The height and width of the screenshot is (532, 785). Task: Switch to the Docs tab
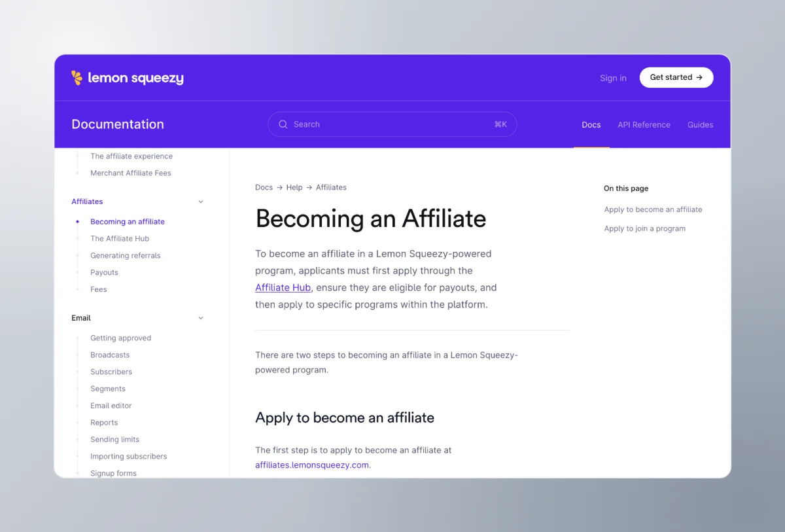click(591, 125)
